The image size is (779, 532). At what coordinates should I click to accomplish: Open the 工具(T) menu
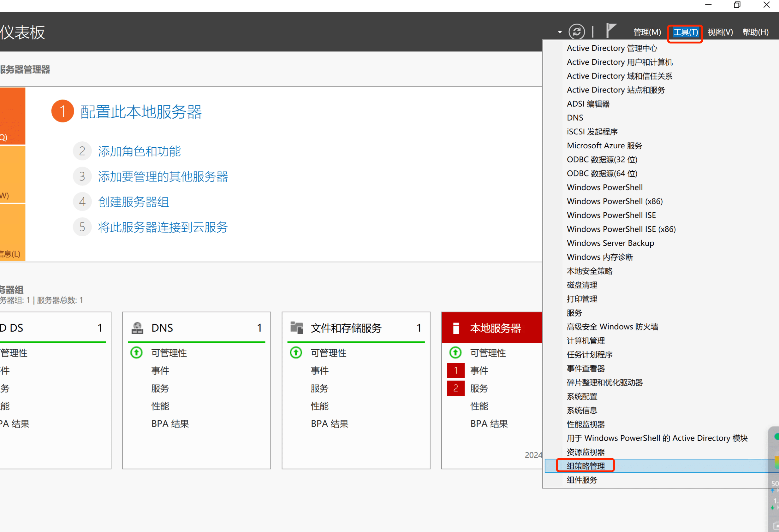686,32
